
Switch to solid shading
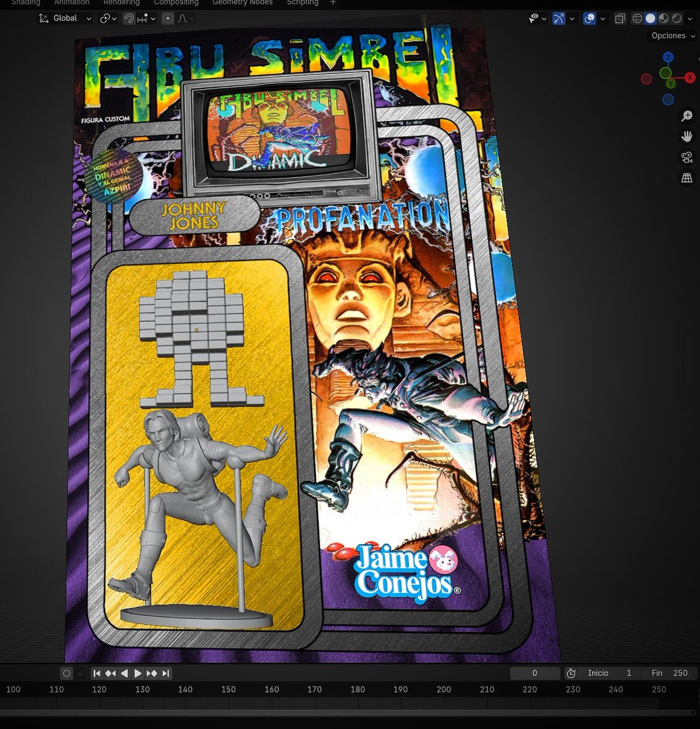coord(650,18)
